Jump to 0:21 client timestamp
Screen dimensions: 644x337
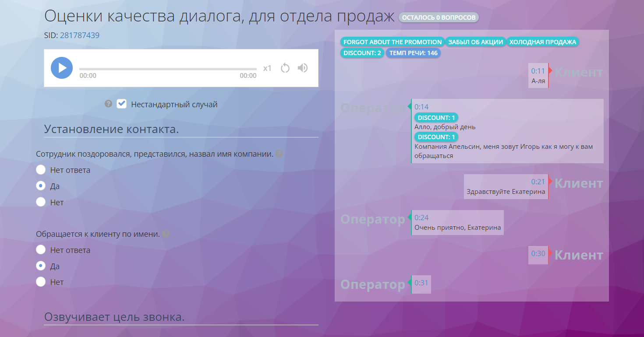point(538,182)
